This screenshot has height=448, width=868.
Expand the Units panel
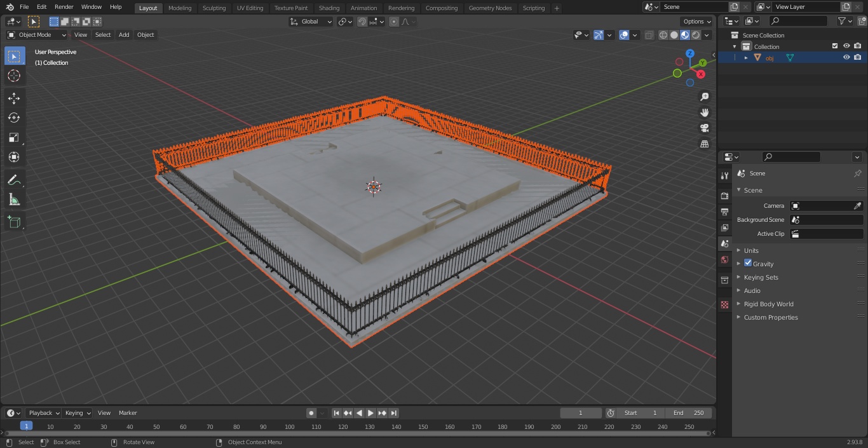(x=751, y=250)
